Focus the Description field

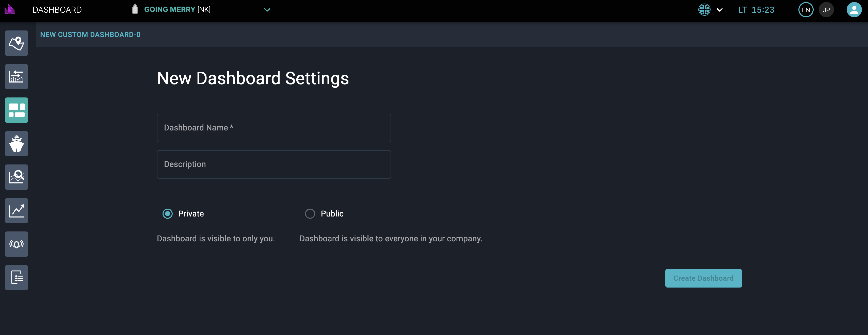pyautogui.click(x=274, y=164)
